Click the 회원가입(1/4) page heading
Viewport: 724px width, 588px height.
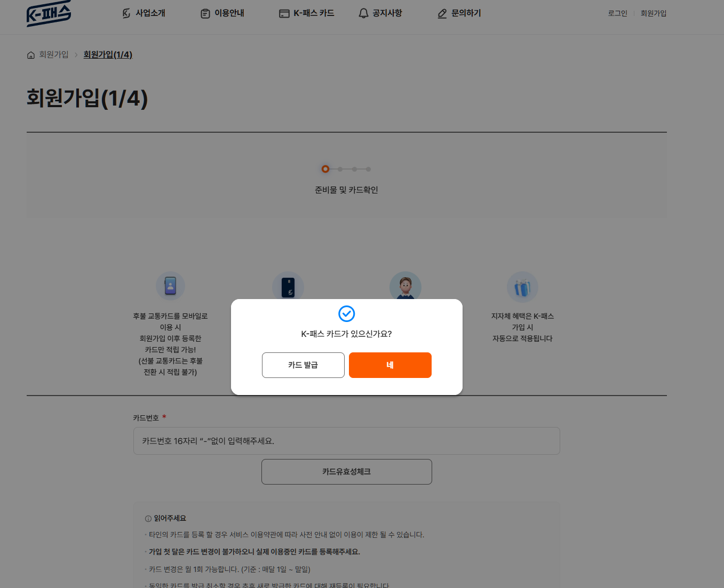tap(87, 99)
